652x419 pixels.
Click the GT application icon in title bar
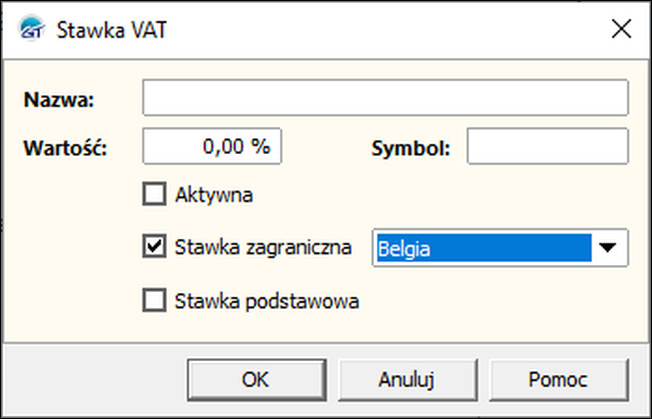point(32,29)
